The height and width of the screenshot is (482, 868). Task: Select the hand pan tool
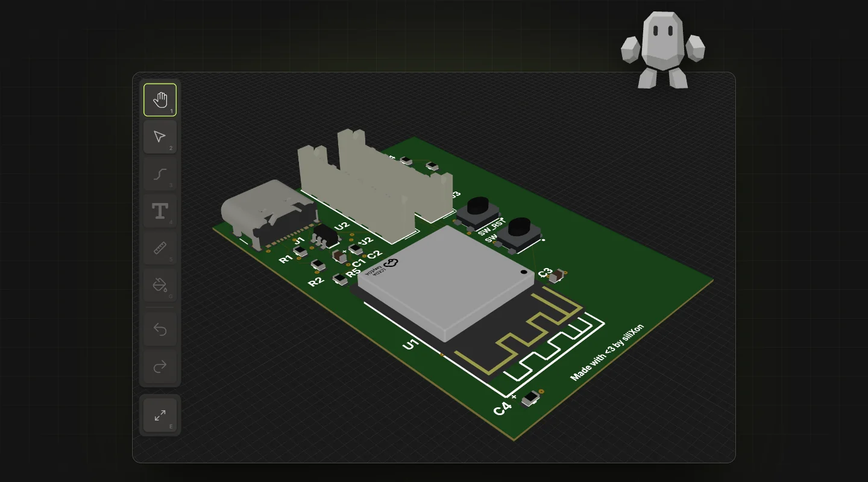coord(160,100)
